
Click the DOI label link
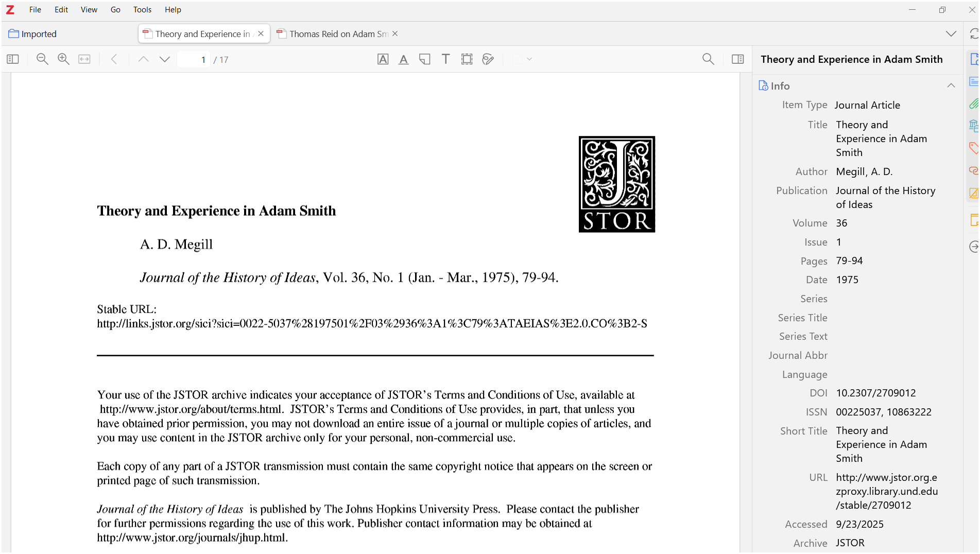coord(818,393)
